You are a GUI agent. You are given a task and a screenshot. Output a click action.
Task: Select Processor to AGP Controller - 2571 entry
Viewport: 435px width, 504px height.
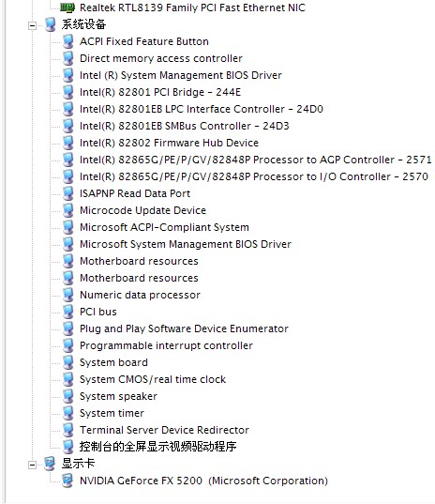point(256,160)
